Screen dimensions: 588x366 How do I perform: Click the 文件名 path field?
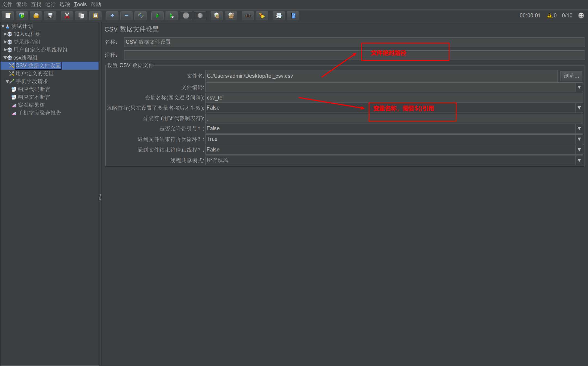tap(381, 76)
